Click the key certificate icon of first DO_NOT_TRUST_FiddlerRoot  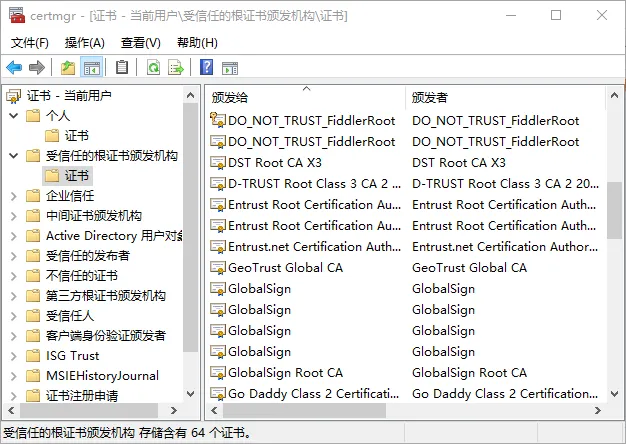218,120
